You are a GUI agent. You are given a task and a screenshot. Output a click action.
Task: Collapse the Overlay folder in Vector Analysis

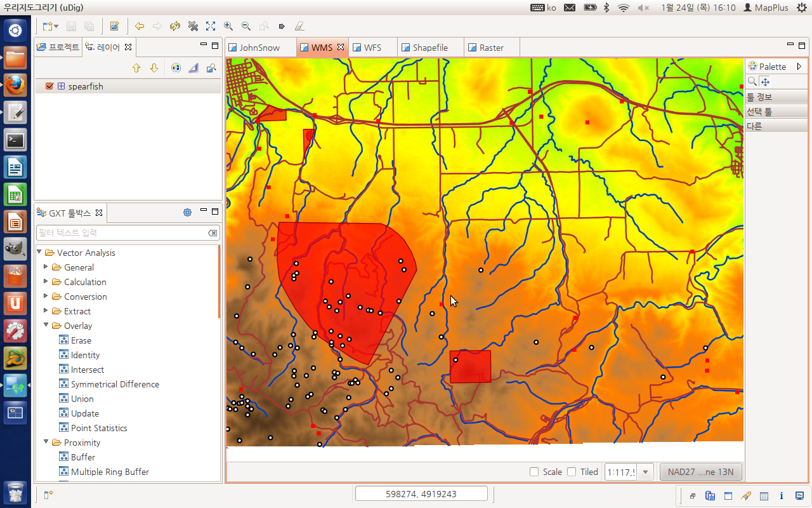(x=46, y=325)
